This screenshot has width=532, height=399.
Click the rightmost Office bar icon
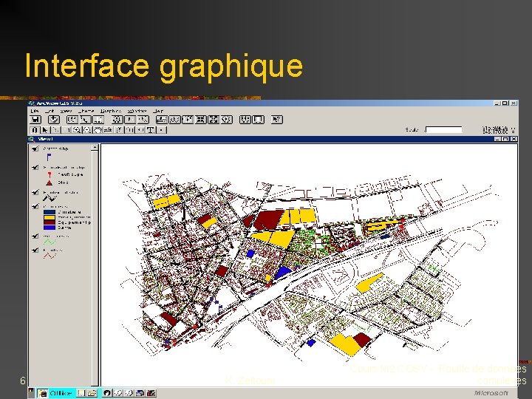tap(151, 393)
